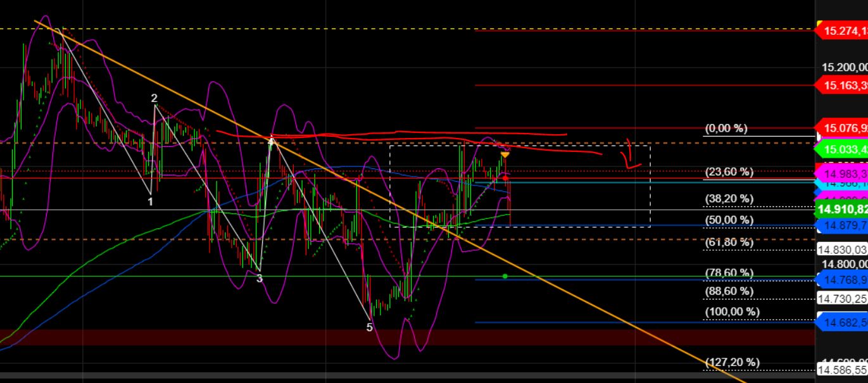This screenshot has width=868, height=383.
Task: Click the red 15.274,13 price alert tag
Action: pos(842,29)
